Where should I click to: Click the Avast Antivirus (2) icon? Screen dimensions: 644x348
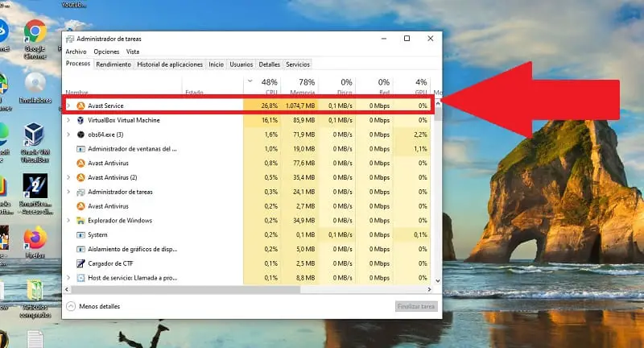(x=81, y=177)
